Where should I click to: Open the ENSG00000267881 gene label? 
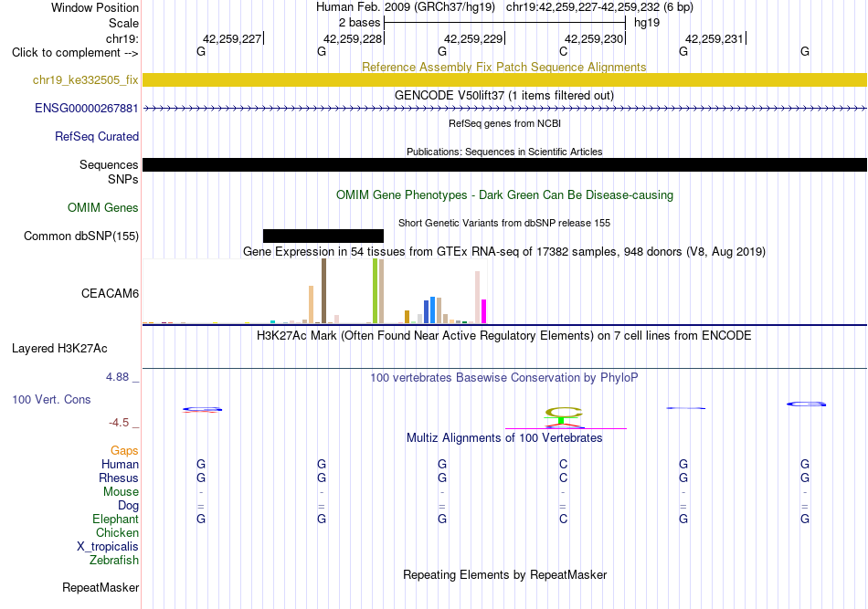coord(87,109)
